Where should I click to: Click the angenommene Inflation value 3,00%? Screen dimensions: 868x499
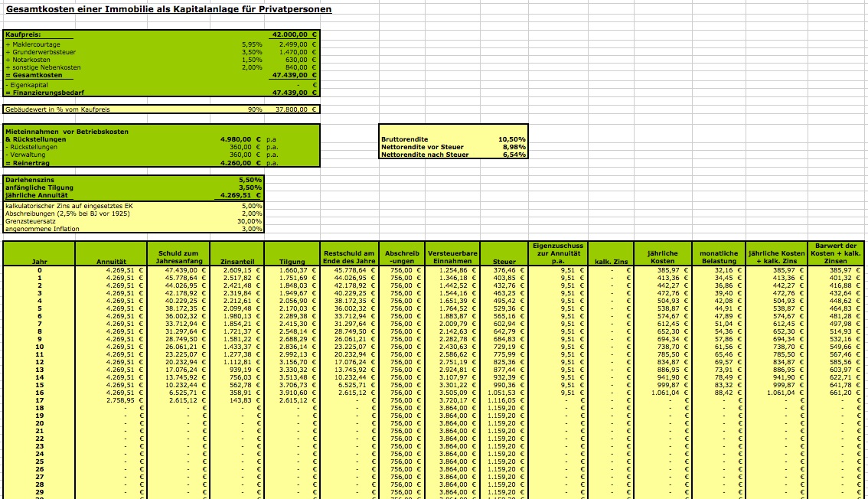pos(252,229)
